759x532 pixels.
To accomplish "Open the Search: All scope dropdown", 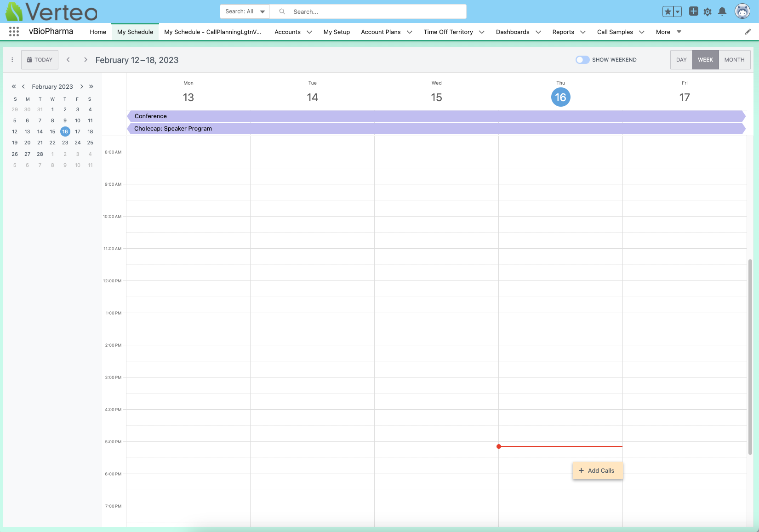I will pyautogui.click(x=245, y=11).
